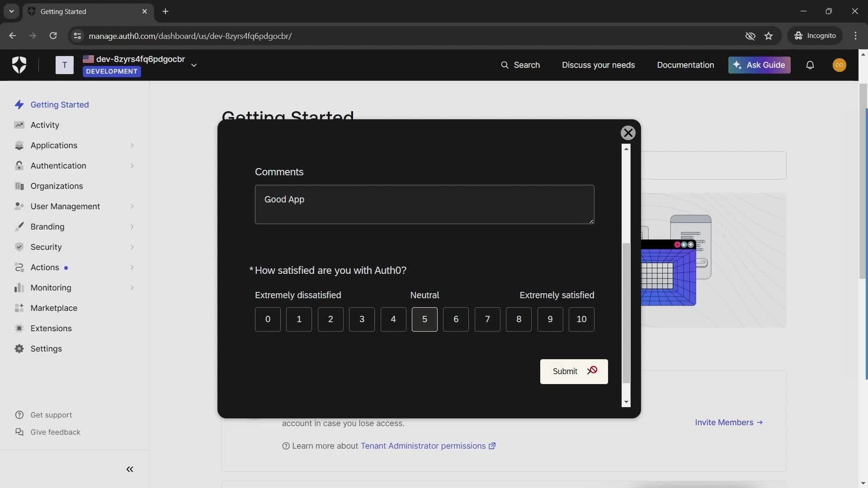Image resolution: width=868 pixels, height=488 pixels.
Task: Click the Give feedback chat icon
Action: [x=19, y=432]
